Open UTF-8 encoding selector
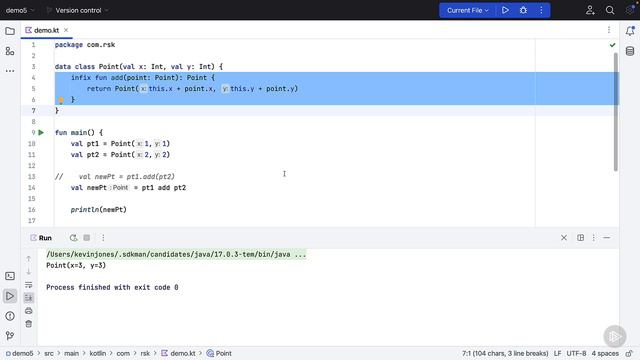This screenshot has height=360, width=640. tap(576, 353)
